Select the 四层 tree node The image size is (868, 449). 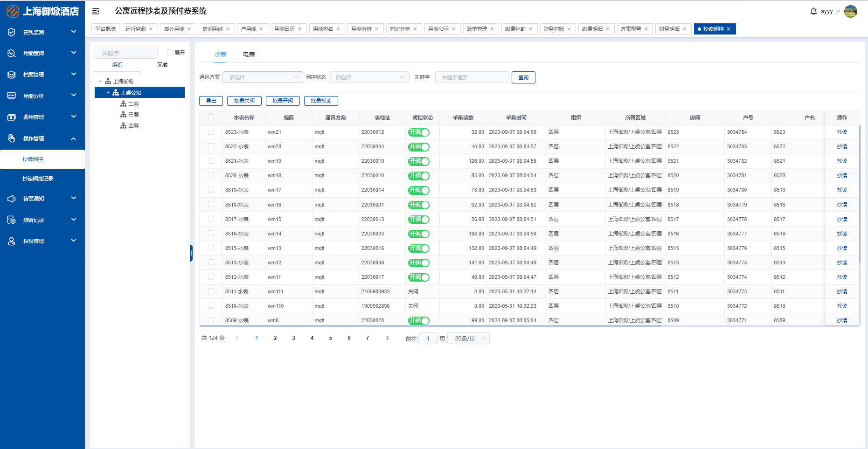pos(133,126)
